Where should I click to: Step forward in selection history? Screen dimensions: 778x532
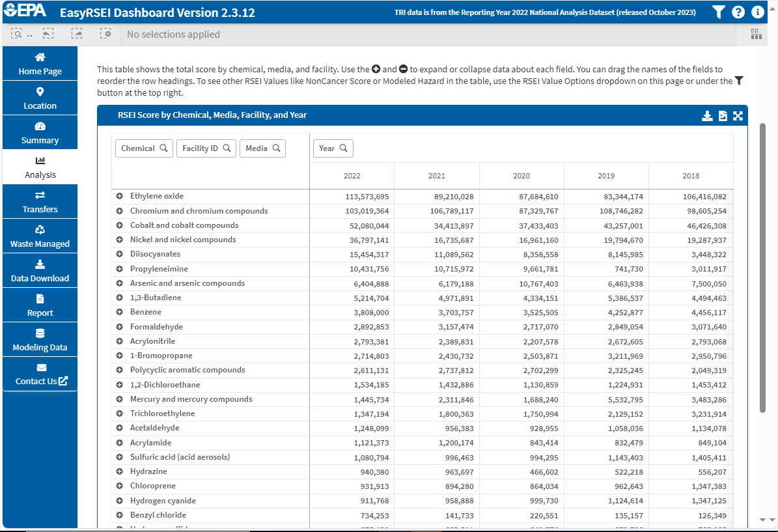click(x=77, y=34)
